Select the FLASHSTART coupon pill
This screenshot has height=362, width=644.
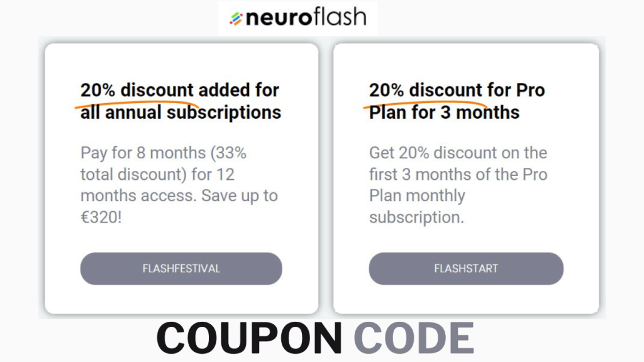click(465, 268)
